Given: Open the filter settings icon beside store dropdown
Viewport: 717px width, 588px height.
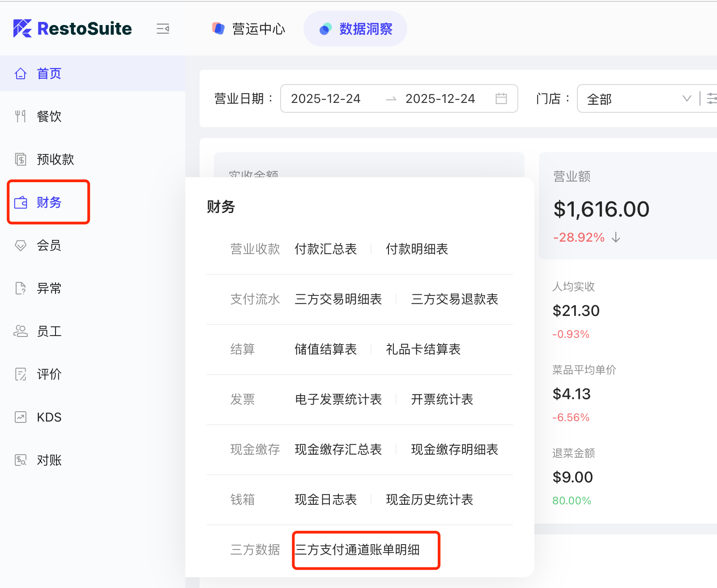Looking at the screenshot, I should tap(711, 98).
